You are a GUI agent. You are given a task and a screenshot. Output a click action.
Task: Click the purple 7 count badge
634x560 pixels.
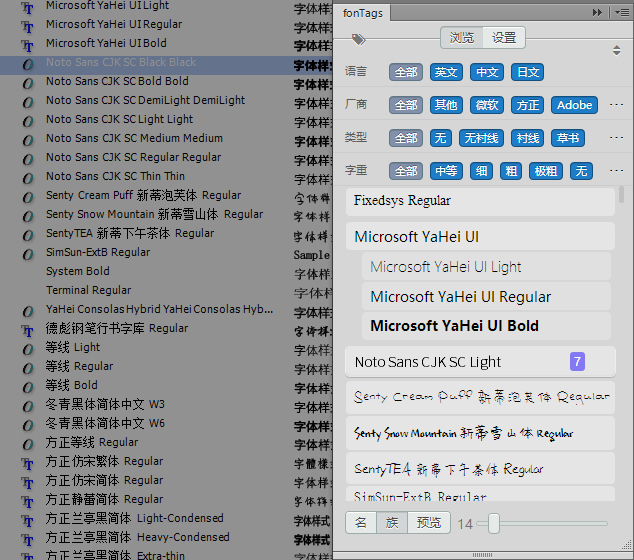[x=577, y=361]
